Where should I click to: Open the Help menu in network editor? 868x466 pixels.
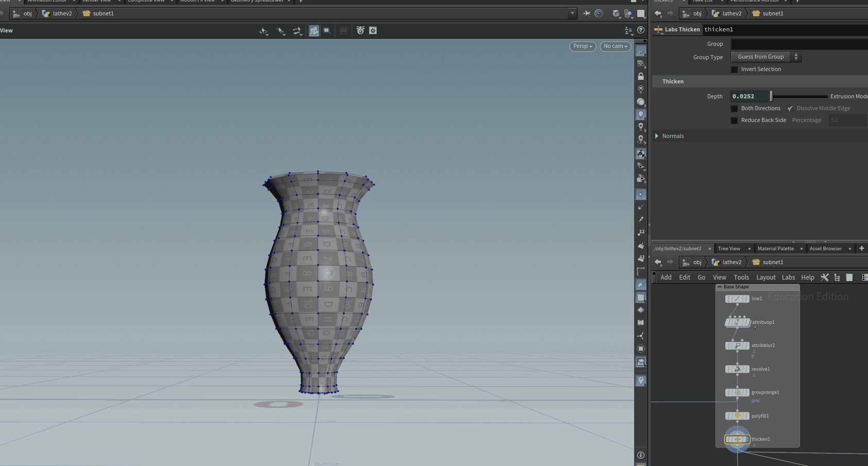pos(808,277)
